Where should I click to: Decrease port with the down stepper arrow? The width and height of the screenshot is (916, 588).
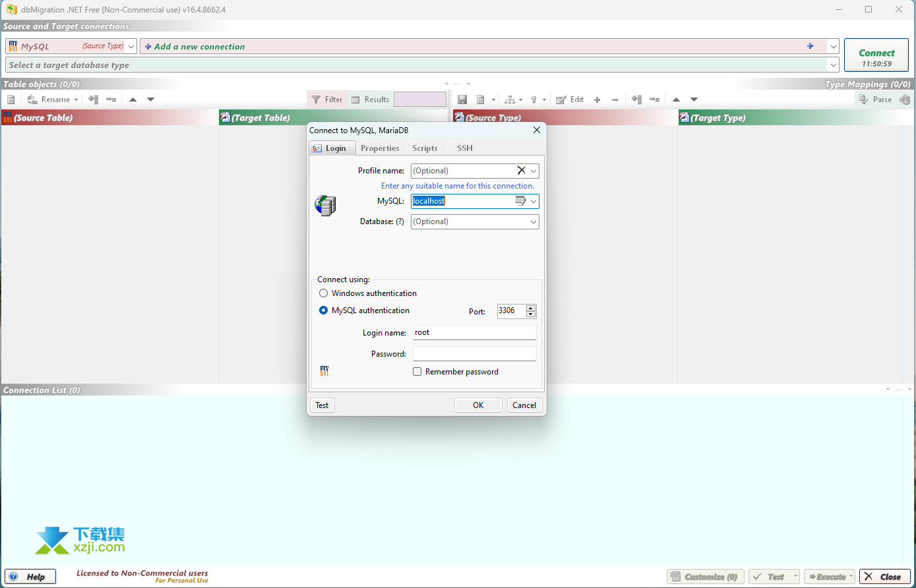point(531,314)
